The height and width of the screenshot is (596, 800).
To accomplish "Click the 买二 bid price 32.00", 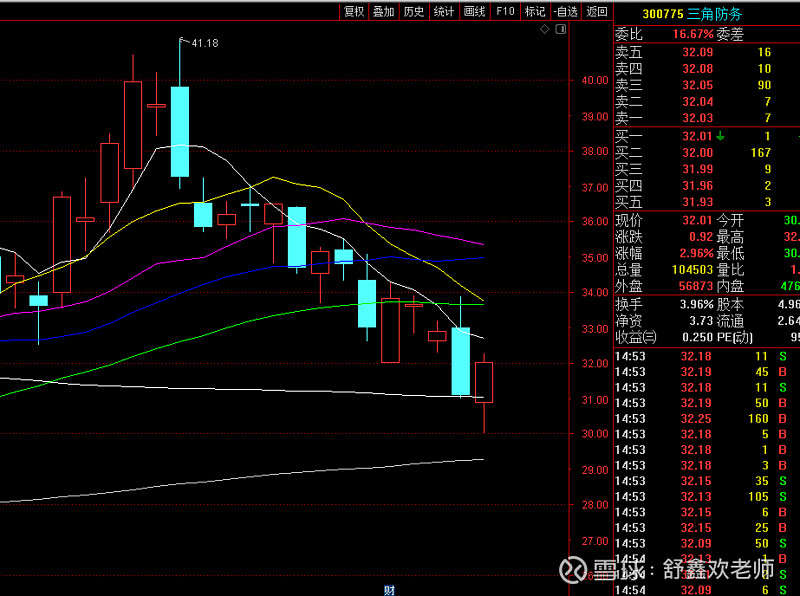I will click(x=698, y=152).
